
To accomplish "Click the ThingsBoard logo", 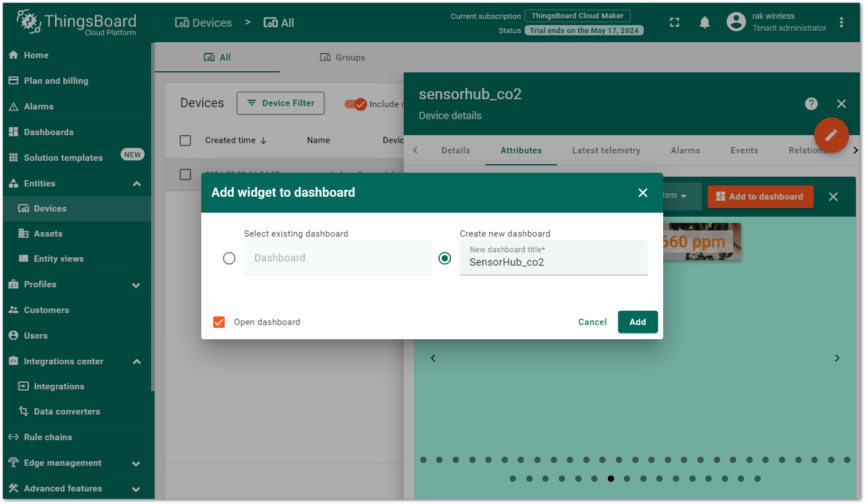I will tap(76, 23).
